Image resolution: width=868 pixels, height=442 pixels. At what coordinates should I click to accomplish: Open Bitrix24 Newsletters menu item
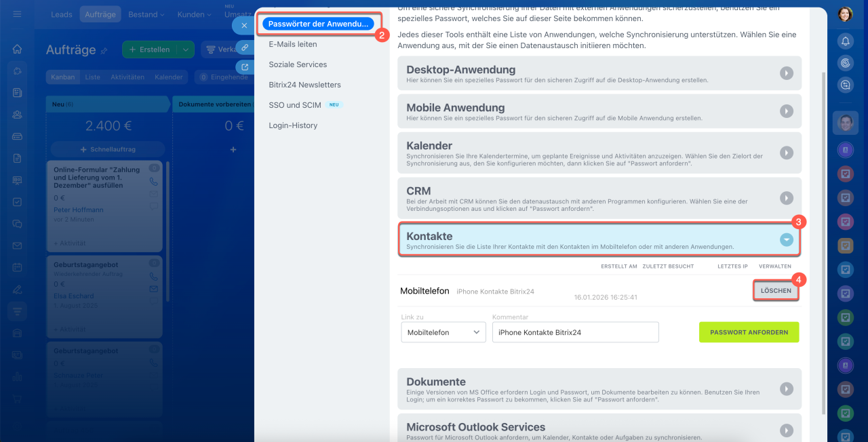point(304,85)
